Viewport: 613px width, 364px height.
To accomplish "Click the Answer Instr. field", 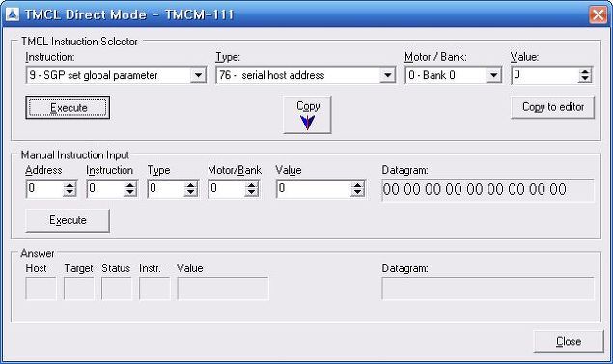I will pos(154,289).
